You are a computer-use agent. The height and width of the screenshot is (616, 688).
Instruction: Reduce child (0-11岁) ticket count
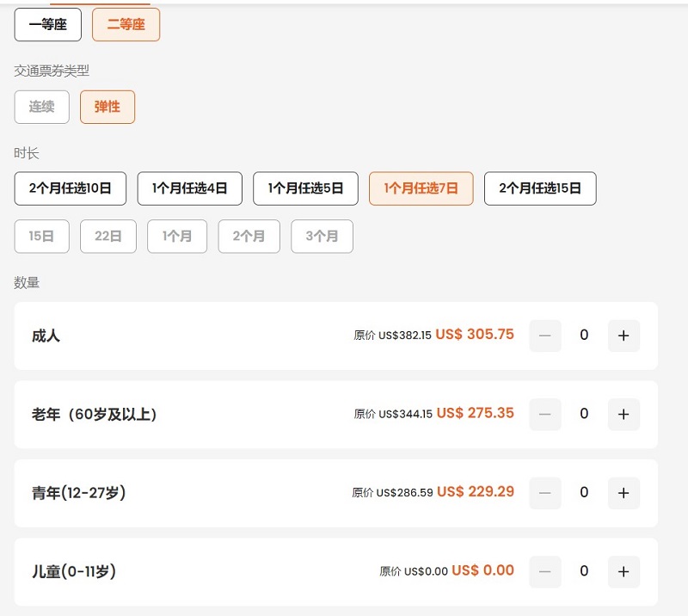tap(545, 571)
